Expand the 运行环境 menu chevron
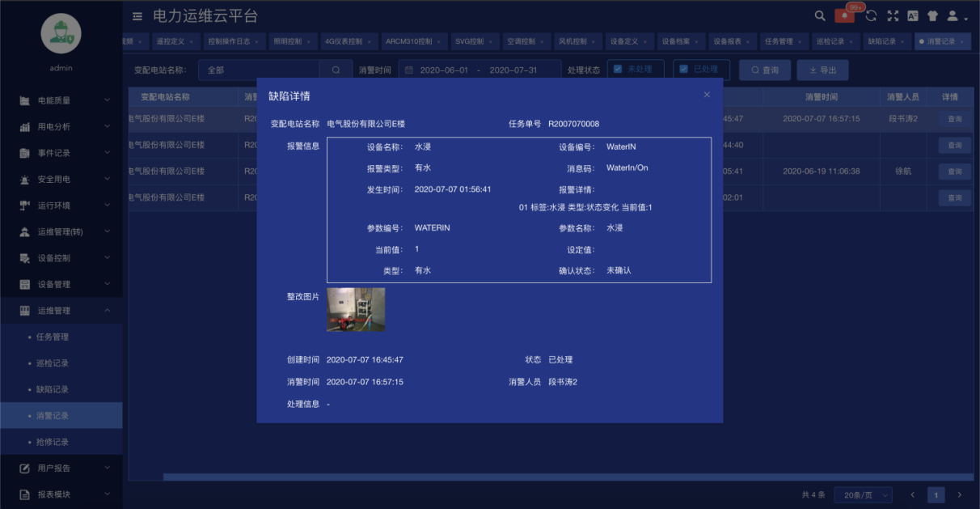The image size is (980, 509). pyautogui.click(x=107, y=206)
